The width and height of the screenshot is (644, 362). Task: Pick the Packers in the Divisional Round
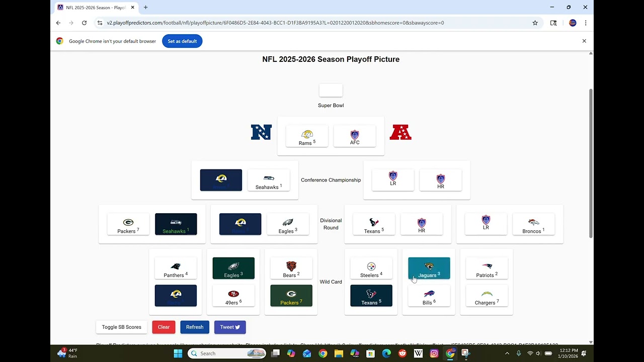pos(128,224)
